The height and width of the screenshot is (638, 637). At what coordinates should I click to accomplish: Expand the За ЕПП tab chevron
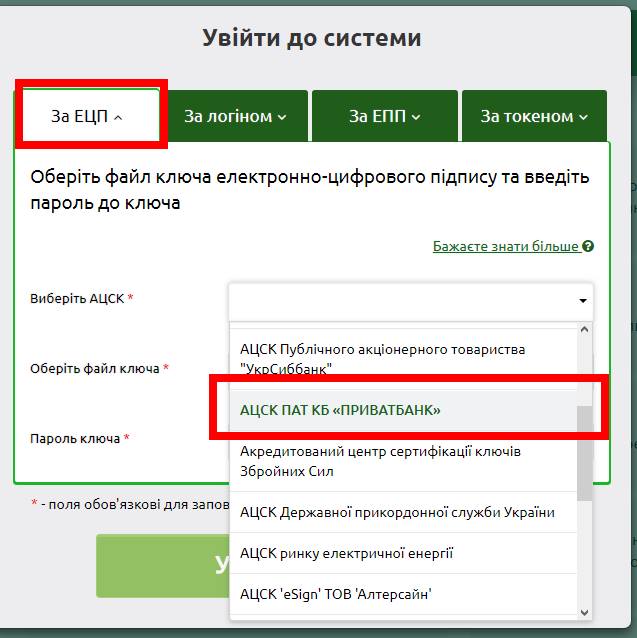coord(416,117)
